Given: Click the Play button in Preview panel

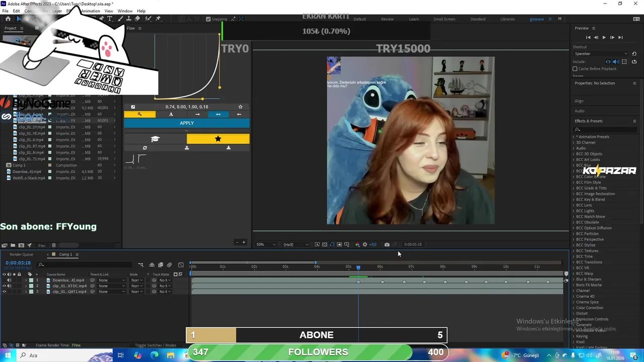Looking at the screenshot, I should coord(604,37).
